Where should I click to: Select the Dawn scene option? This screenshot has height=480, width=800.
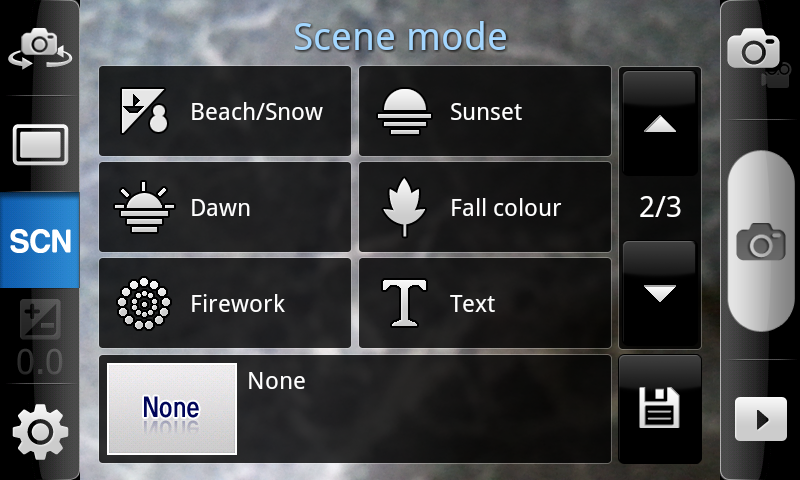point(225,207)
